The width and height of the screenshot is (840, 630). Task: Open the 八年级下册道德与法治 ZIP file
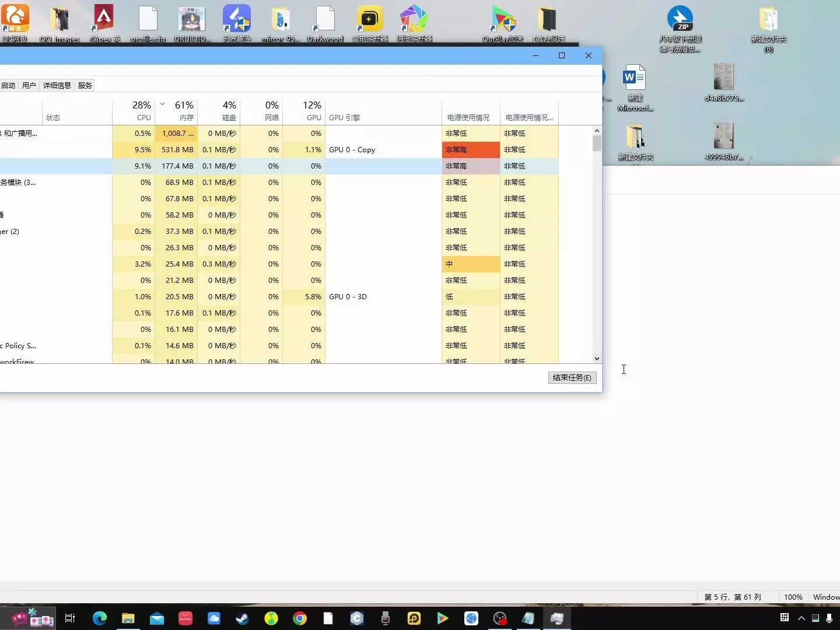click(x=680, y=29)
